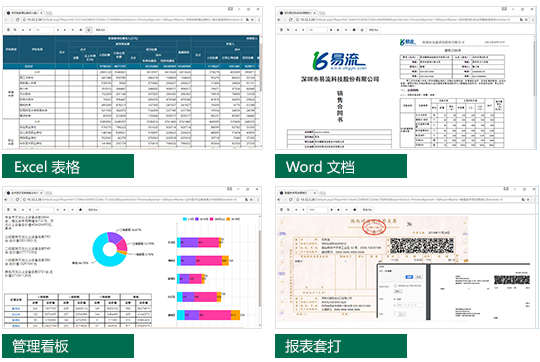Go to next page in the Word 文档 report toolbar
540x362 pixels.
click(331, 30)
